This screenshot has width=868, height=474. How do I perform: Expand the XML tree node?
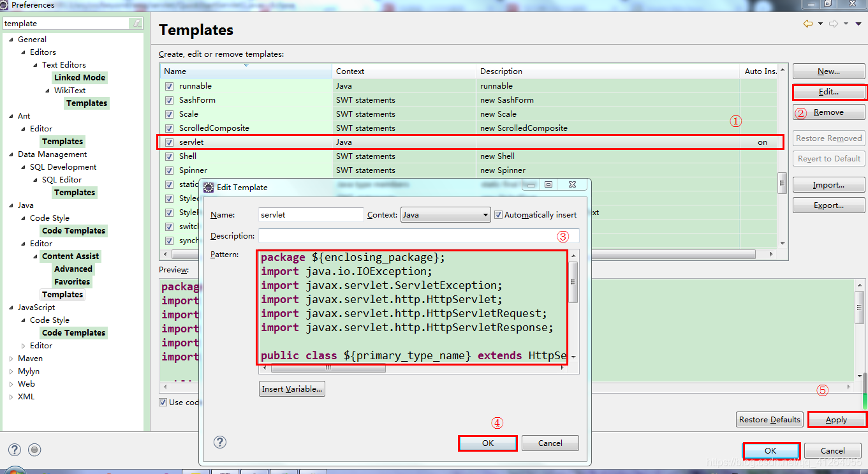pyautogui.click(x=11, y=397)
